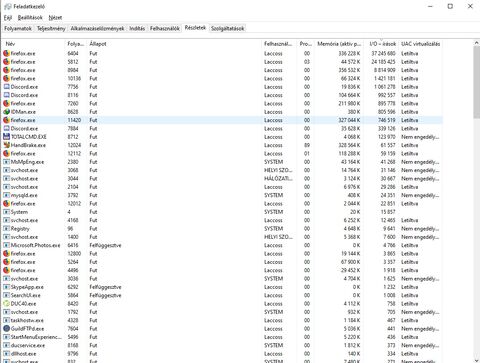Sort by the Állapot column header

point(175,44)
